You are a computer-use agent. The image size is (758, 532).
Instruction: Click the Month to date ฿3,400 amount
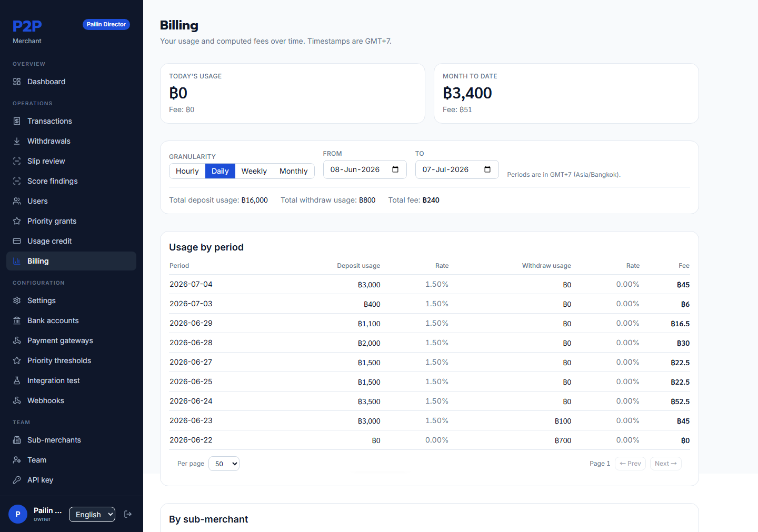[x=467, y=93]
